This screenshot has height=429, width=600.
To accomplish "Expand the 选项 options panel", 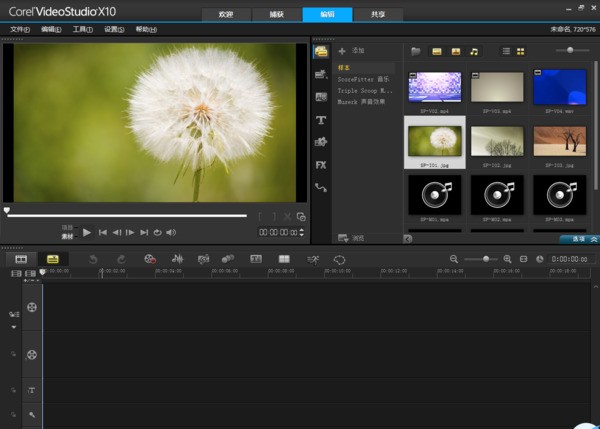I will (579, 239).
